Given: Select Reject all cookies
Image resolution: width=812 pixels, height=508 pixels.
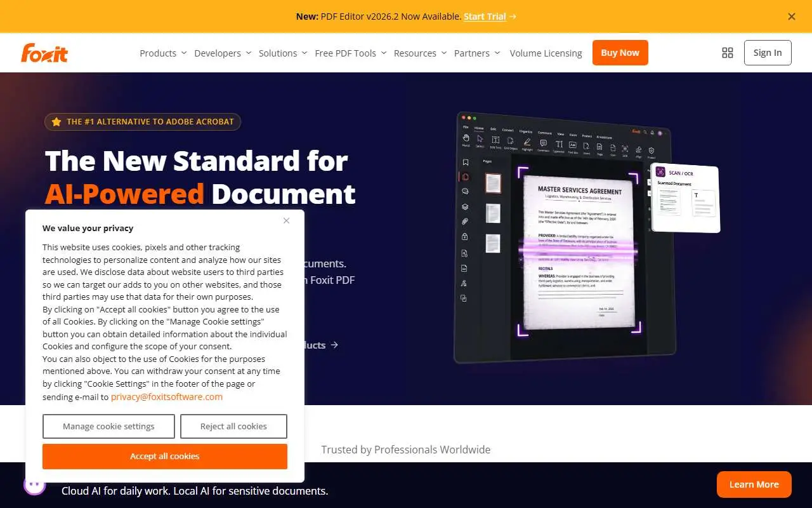Looking at the screenshot, I should click(233, 426).
